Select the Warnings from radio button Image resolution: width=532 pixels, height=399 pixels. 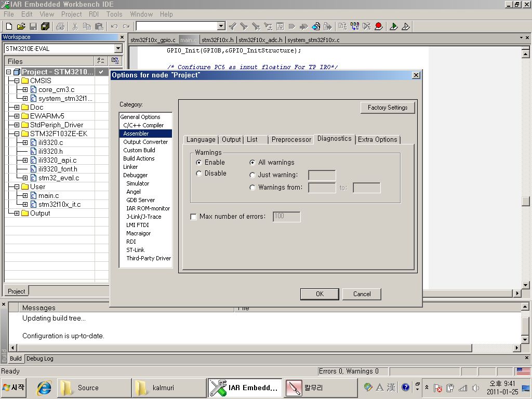coord(252,188)
